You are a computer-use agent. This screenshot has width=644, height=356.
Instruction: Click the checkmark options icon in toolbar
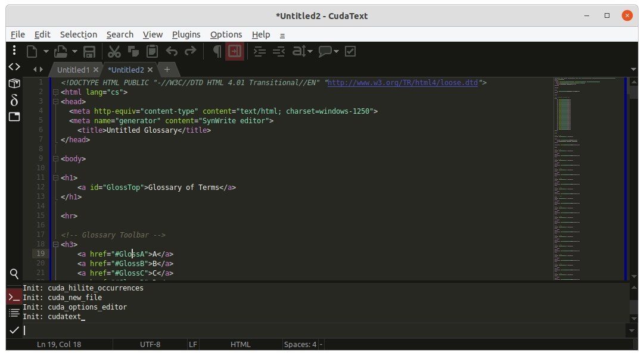pyautogui.click(x=350, y=52)
